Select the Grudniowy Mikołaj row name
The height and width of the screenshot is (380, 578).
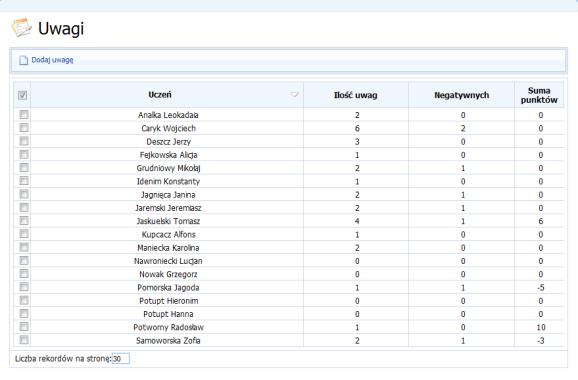tap(168, 168)
